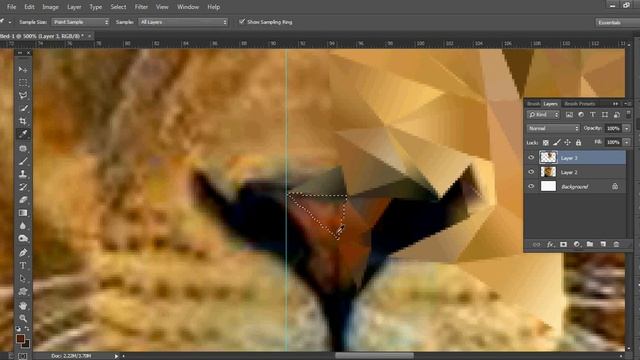This screenshot has height=360, width=640.
Task: Hide Layer 3 with its eye icon
Action: [x=531, y=158]
